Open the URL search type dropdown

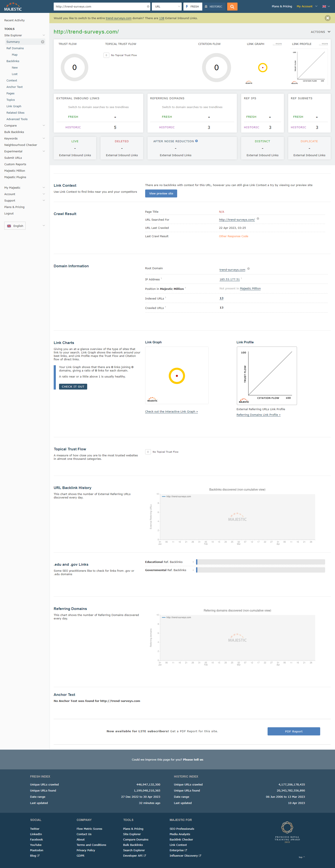click(x=167, y=6)
